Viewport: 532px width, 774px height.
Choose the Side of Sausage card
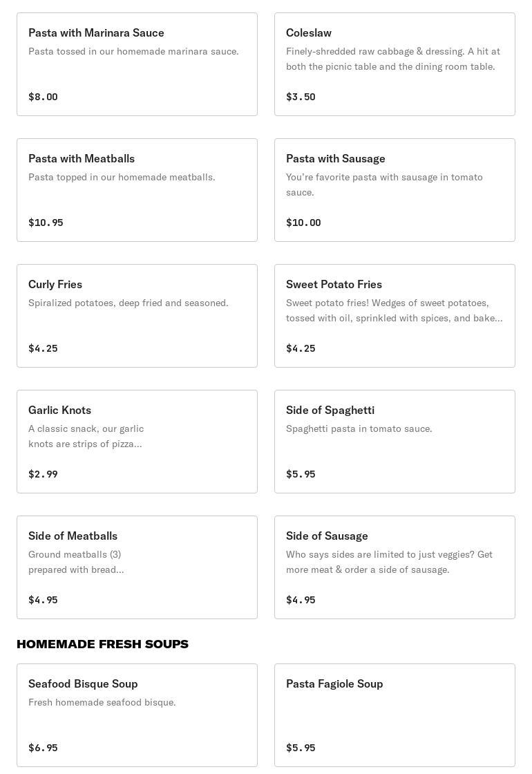(x=395, y=567)
